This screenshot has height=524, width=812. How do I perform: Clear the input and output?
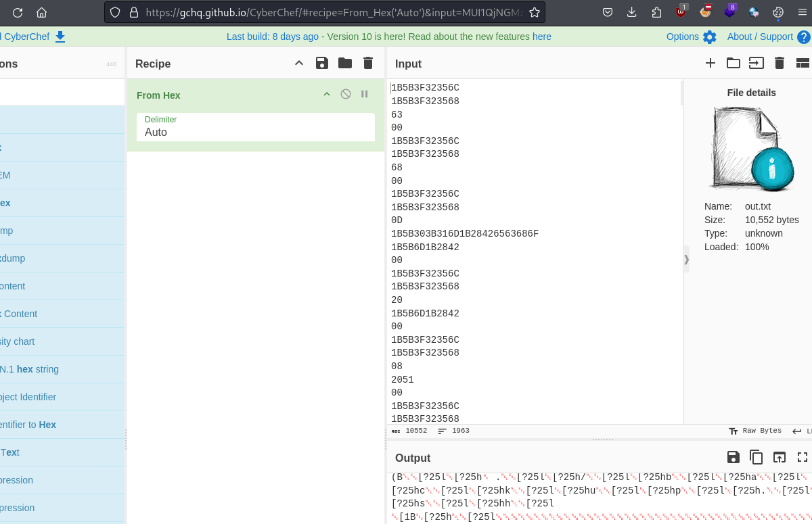tap(780, 63)
